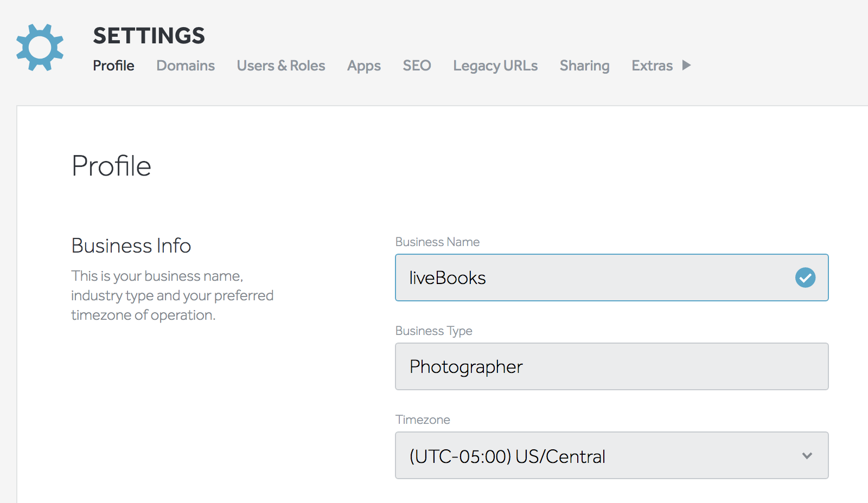The width and height of the screenshot is (868, 503).
Task: Go to the Users & Roles tab
Action: pyautogui.click(x=280, y=66)
